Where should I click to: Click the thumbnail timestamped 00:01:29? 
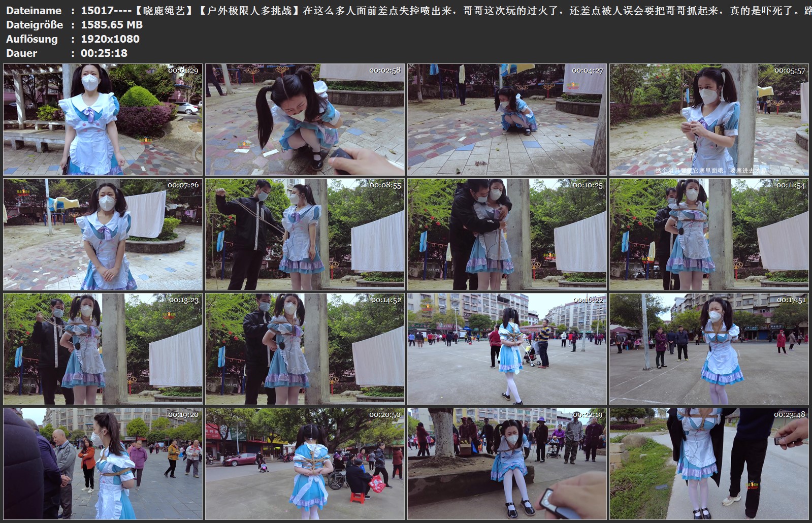point(103,119)
